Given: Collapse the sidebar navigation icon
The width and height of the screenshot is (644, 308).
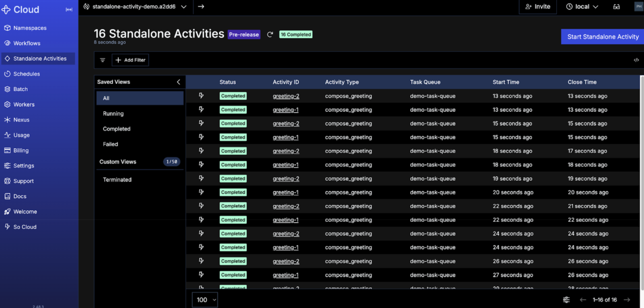Looking at the screenshot, I should [69, 10].
